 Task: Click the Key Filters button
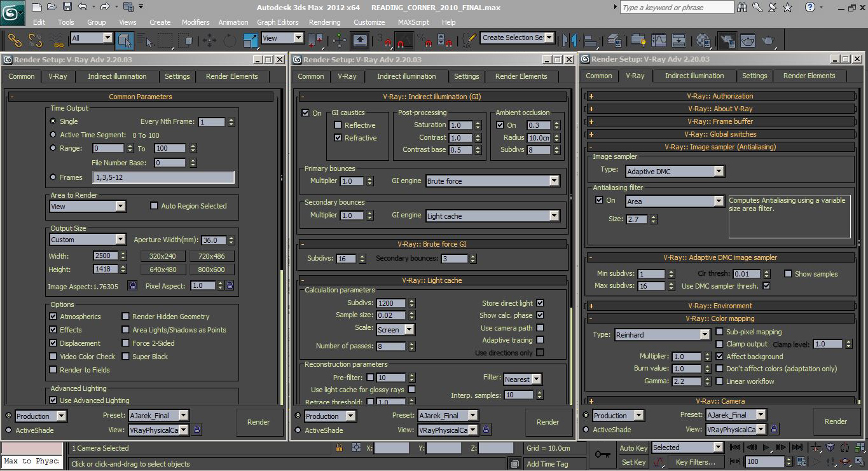coord(696,462)
